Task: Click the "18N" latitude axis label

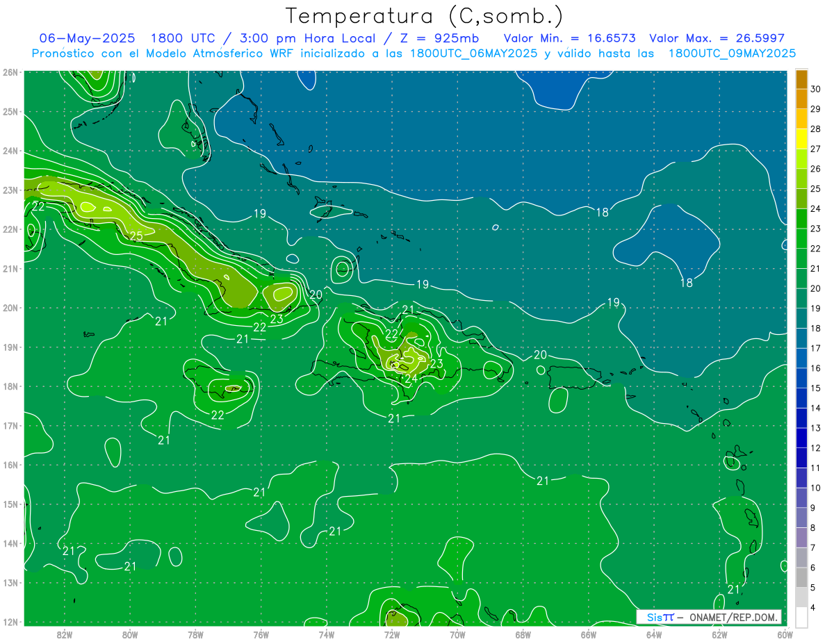Action: (x=10, y=386)
